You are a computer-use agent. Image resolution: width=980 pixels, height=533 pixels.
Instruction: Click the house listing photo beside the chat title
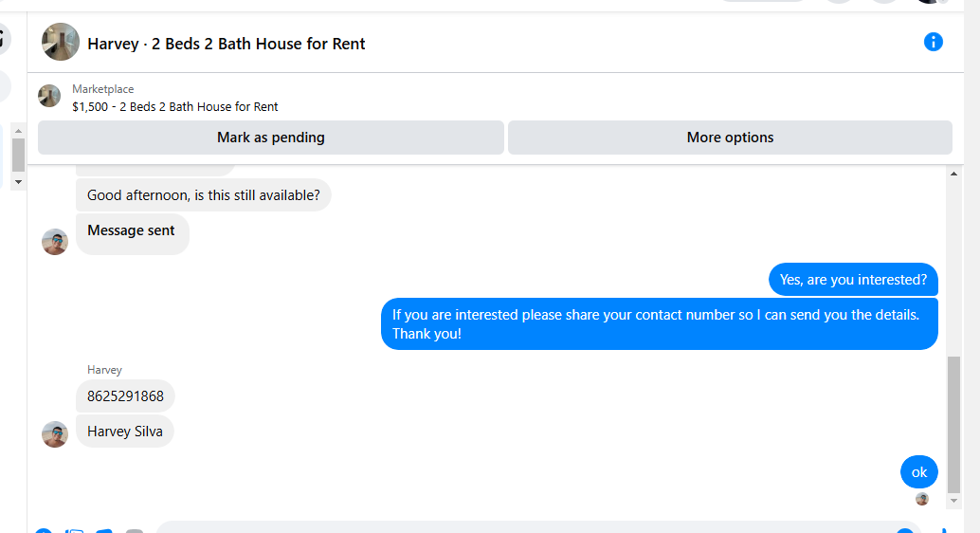pos(61,42)
